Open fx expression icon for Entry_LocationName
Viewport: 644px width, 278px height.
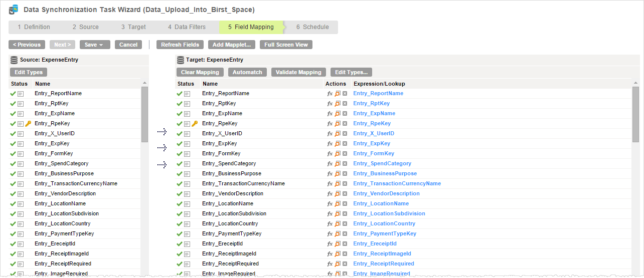click(x=330, y=204)
